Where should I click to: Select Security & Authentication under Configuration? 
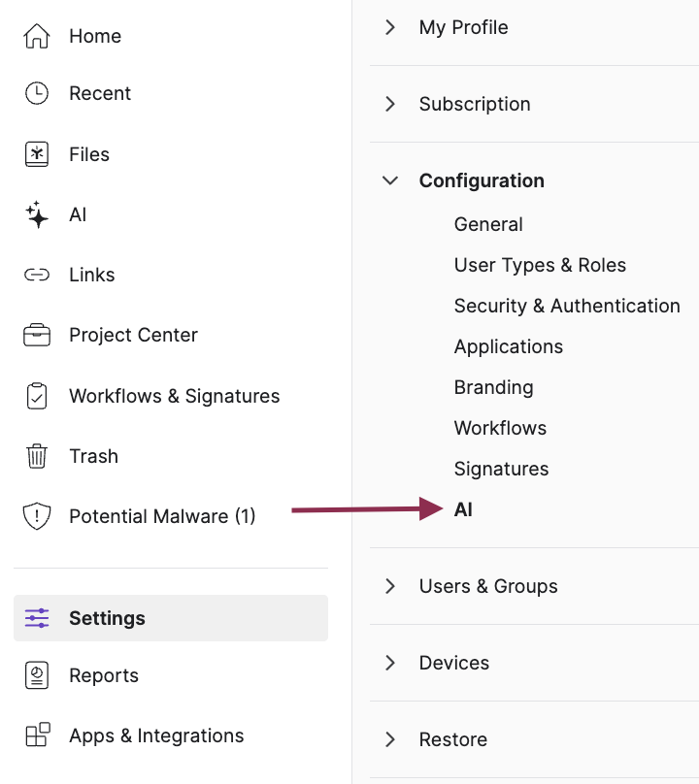tap(567, 306)
